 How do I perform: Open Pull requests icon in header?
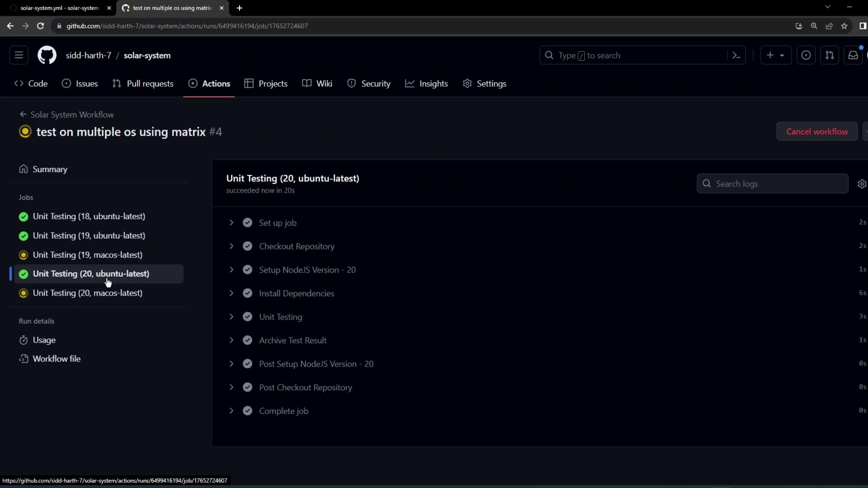click(x=830, y=55)
